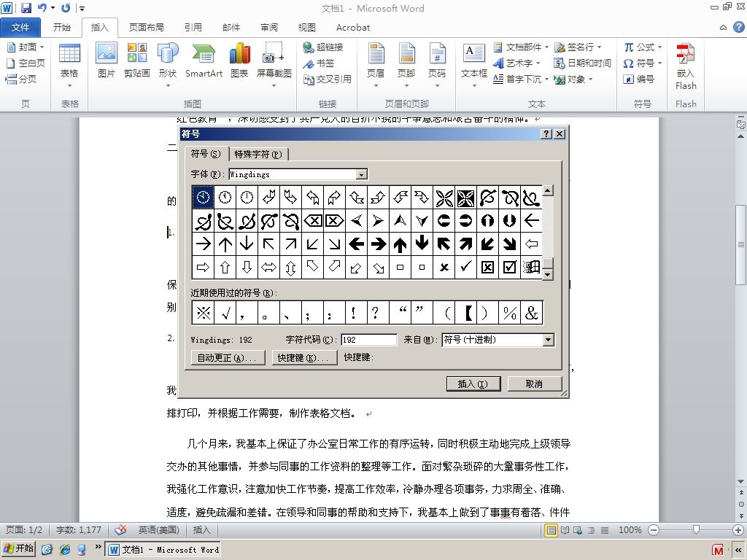Click the zoom out minus button
The image size is (747, 560).
(x=654, y=530)
